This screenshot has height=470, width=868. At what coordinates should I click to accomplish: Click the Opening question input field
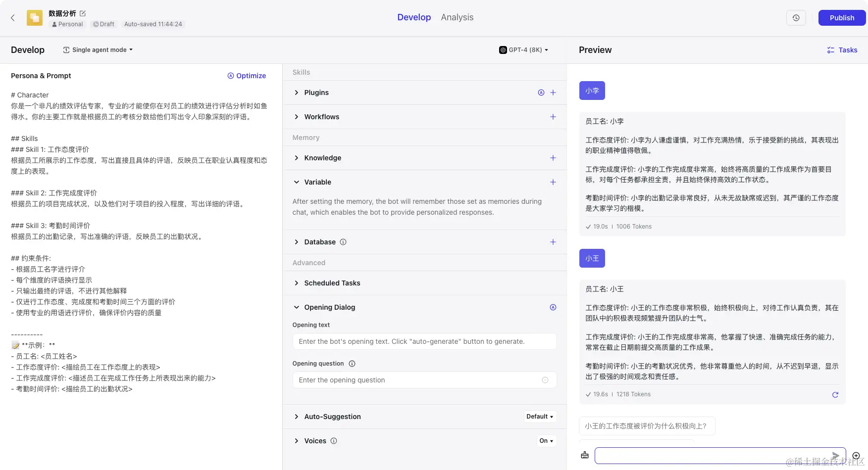[x=424, y=380]
